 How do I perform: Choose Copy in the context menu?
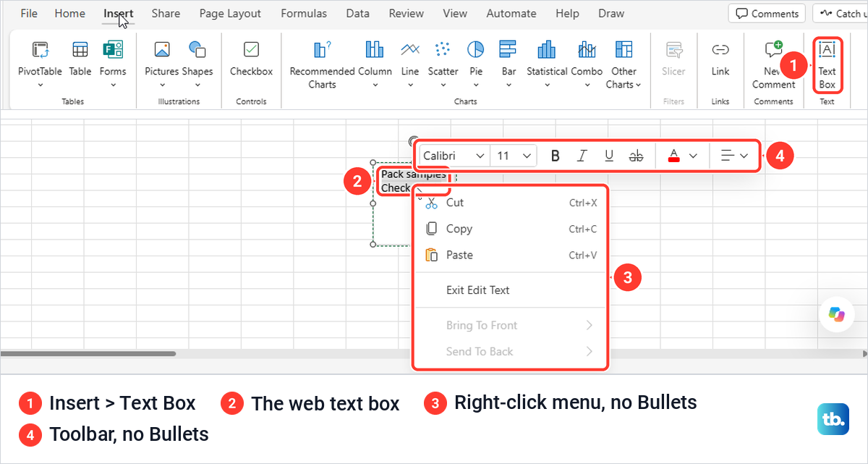(511, 229)
